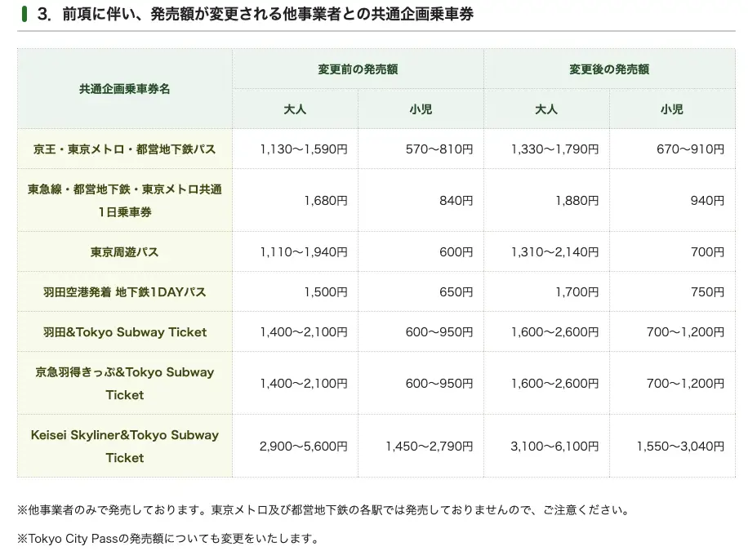Click the 変更後の発売額 header cell
Viewport: 748px width, 560px height.
(609, 69)
